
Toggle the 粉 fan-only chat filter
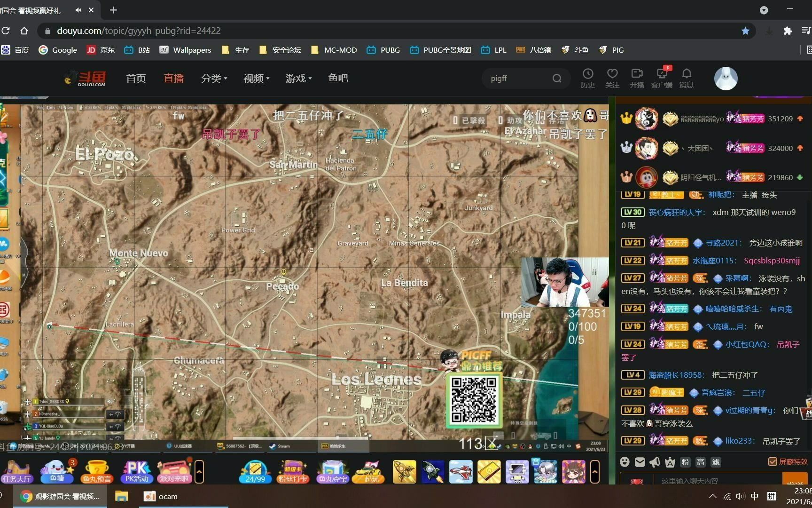(686, 462)
